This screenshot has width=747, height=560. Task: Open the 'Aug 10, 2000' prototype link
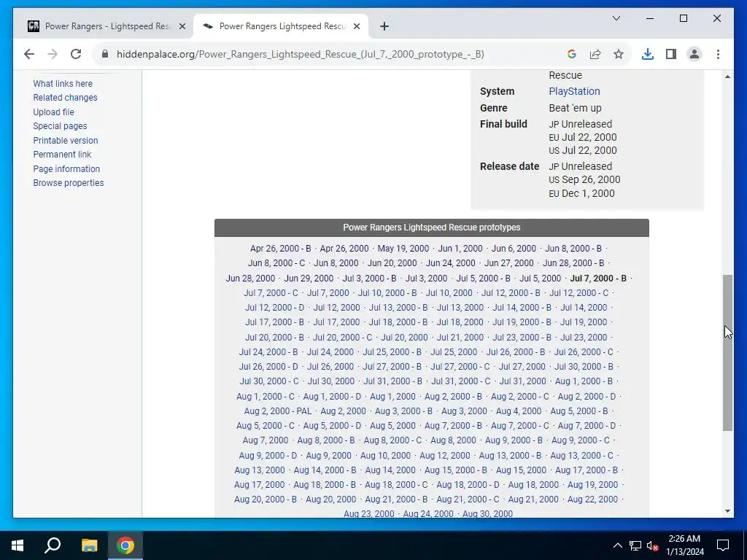385,456
